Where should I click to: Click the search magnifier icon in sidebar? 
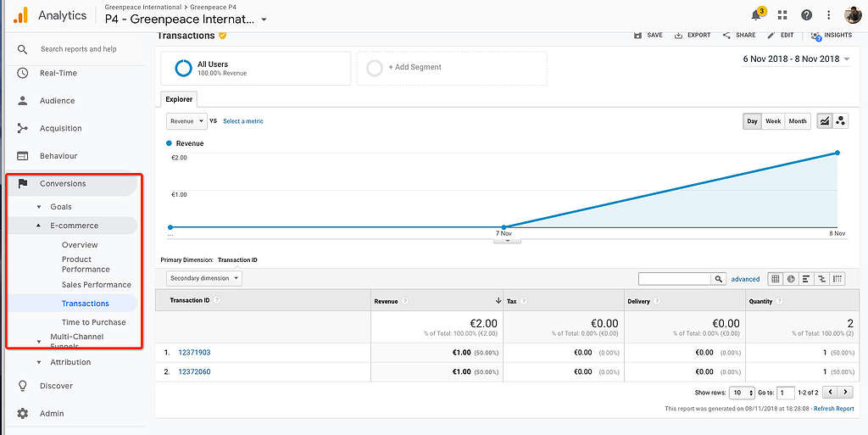coord(22,49)
